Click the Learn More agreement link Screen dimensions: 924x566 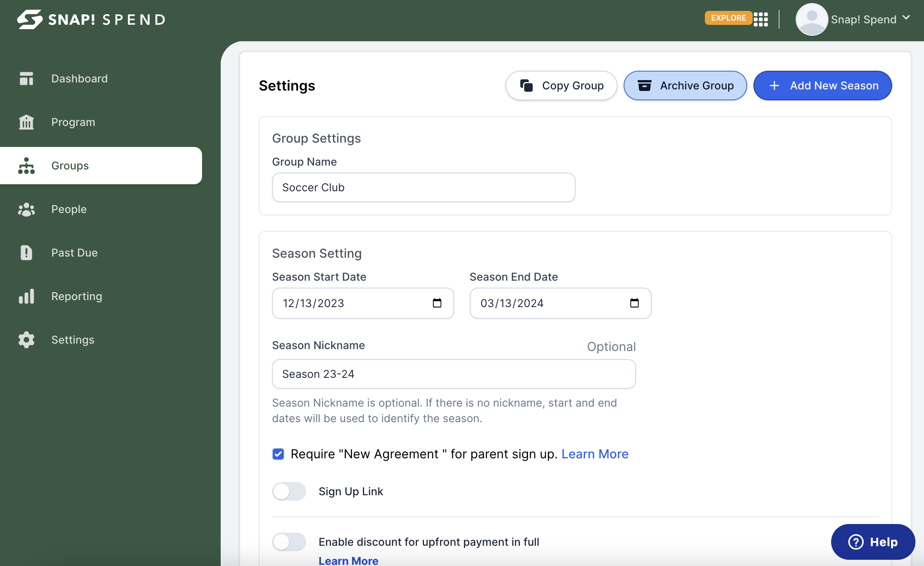click(x=594, y=454)
